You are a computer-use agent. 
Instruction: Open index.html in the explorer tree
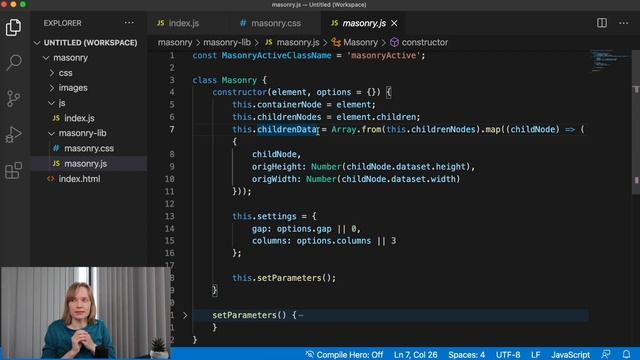click(79, 179)
